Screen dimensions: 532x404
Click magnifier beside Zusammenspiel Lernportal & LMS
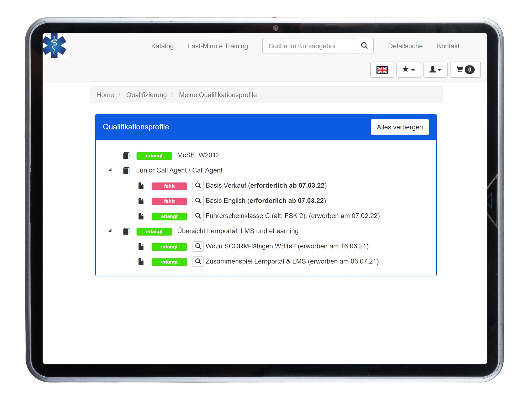[198, 261]
